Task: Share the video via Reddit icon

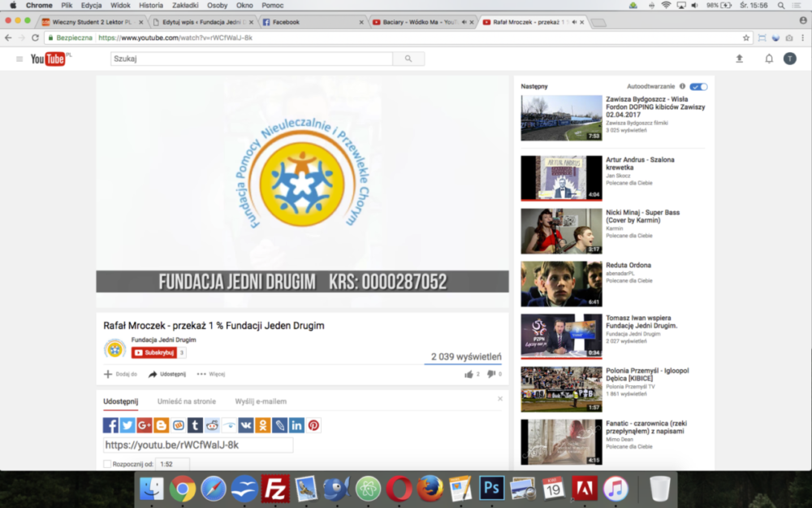Action: click(x=212, y=426)
